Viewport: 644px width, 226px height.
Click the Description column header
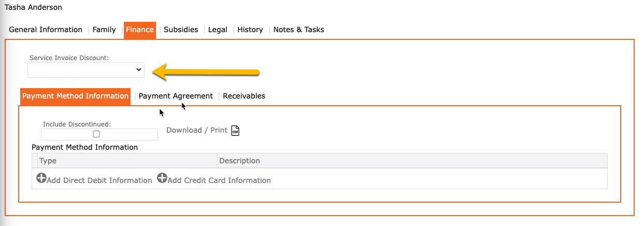point(239,161)
